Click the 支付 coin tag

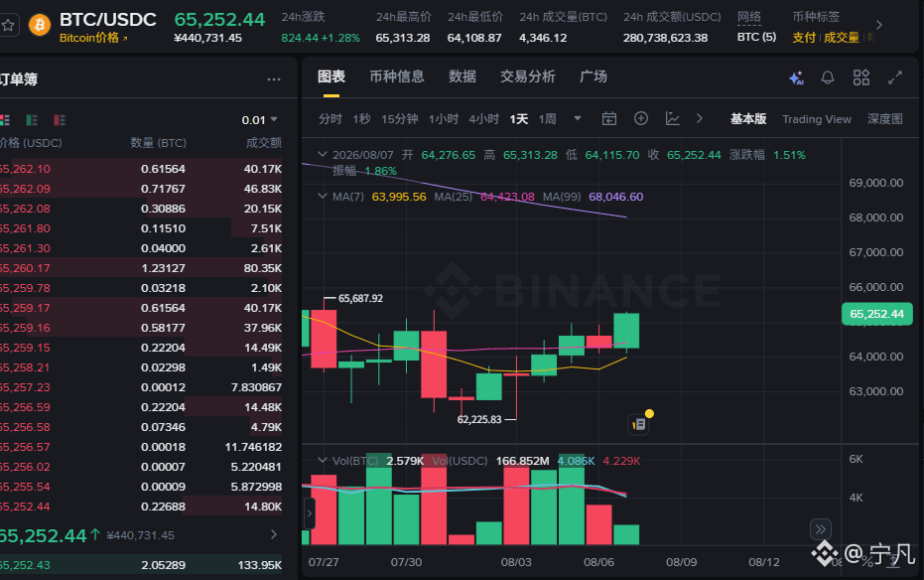point(803,38)
